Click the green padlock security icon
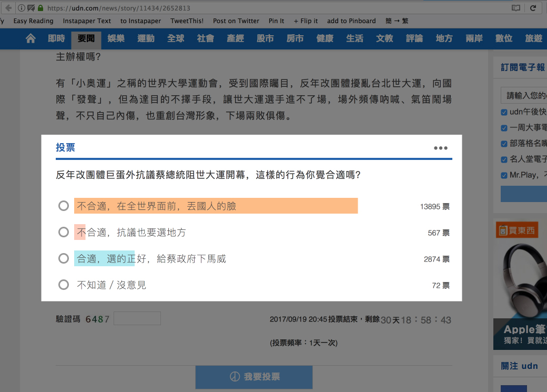 click(39, 8)
